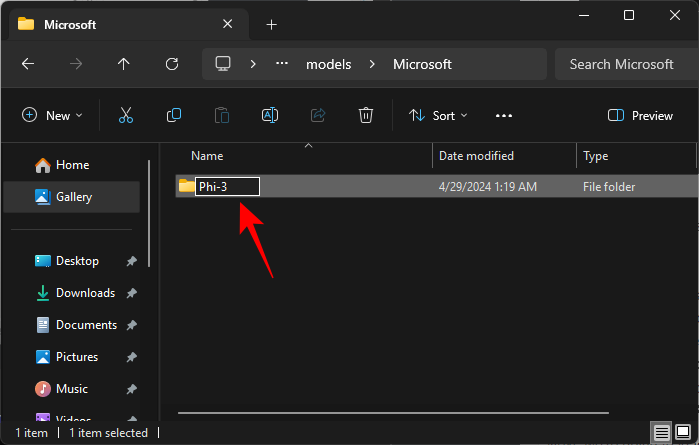Click the This PC monitor icon in address bar
This screenshot has width=699, height=445.
pyautogui.click(x=223, y=64)
